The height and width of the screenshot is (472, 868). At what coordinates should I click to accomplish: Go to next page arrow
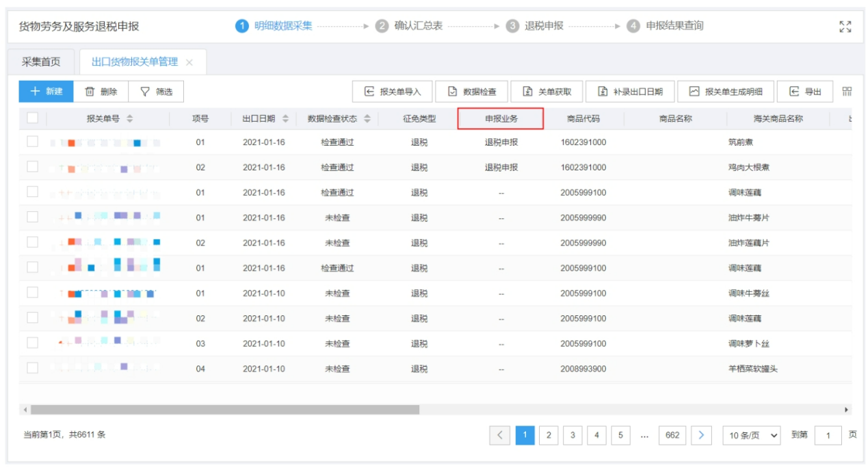(x=701, y=435)
